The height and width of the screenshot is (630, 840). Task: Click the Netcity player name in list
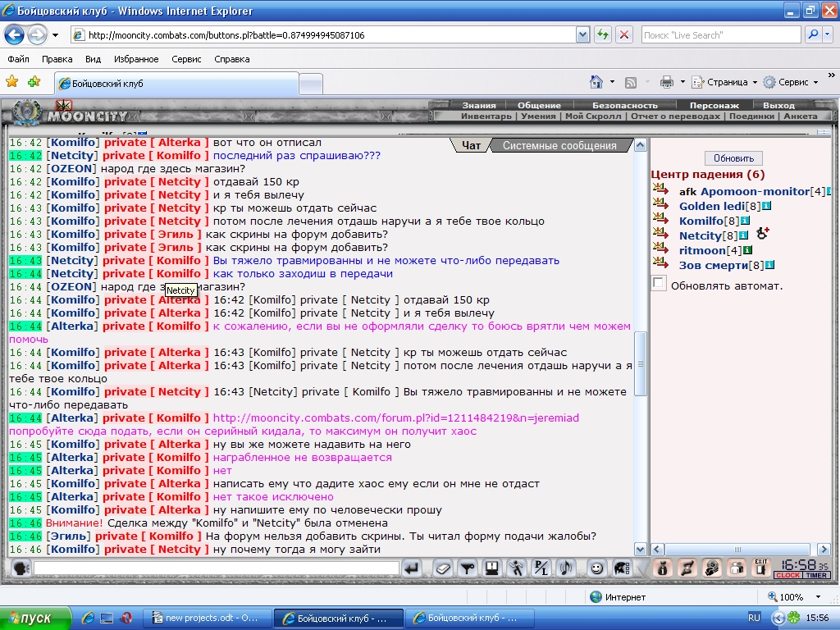click(x=701, y=235)
